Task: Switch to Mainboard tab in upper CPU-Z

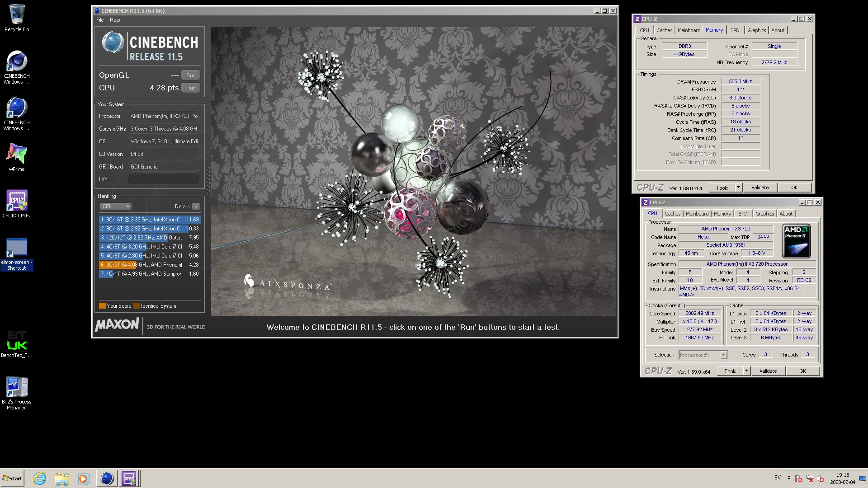Action: click(689, 30)
